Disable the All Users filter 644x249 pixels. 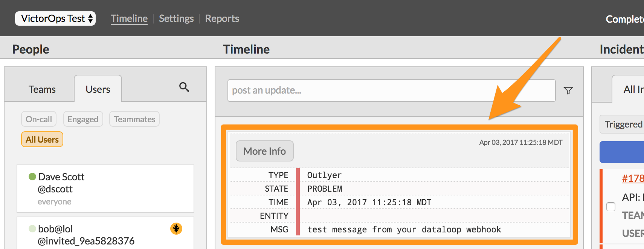(x=42, y=139)
